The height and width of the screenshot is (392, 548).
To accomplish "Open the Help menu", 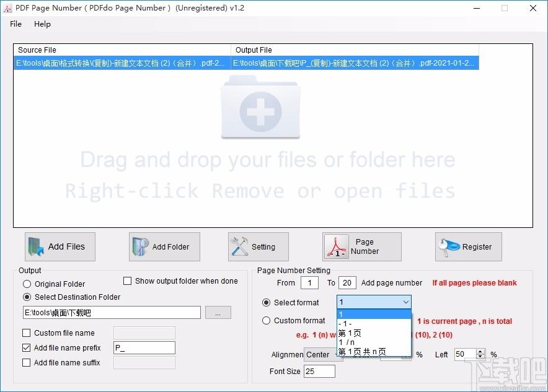I will point(42,24).
